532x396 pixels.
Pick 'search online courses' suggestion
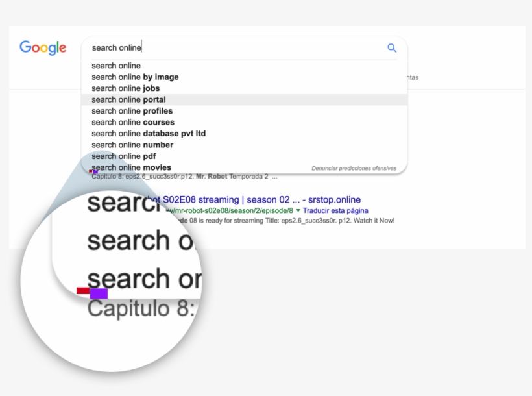(x=133, y=123)
